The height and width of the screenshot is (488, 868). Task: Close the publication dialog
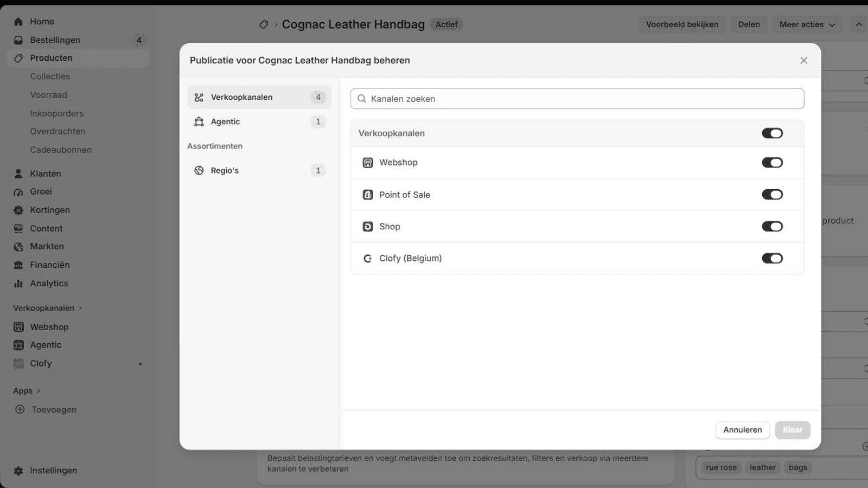804,60
